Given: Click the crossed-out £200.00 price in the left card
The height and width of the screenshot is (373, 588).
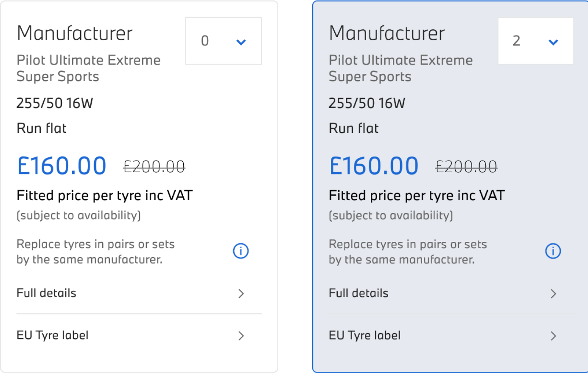Looking at the screenshot, I should coord(154,167).
